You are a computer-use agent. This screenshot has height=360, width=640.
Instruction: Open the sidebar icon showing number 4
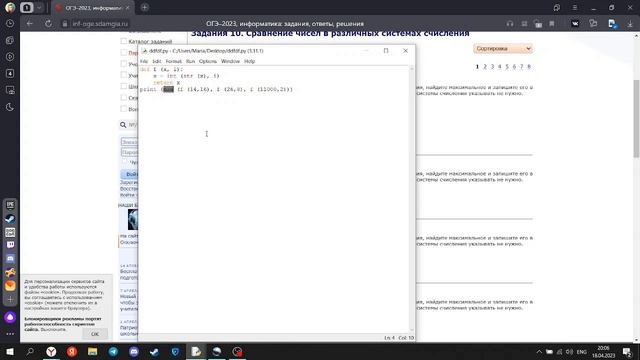coord(10,73)
